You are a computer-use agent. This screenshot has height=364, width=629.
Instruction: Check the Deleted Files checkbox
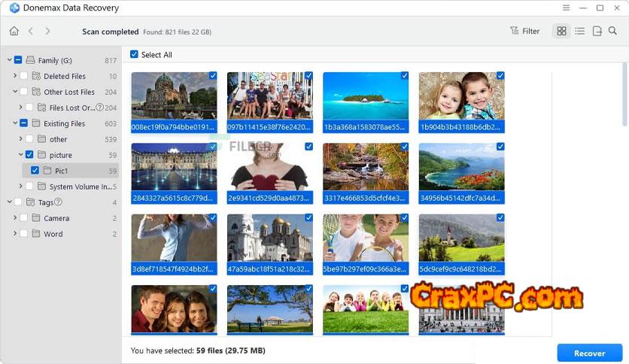point(23,76)
